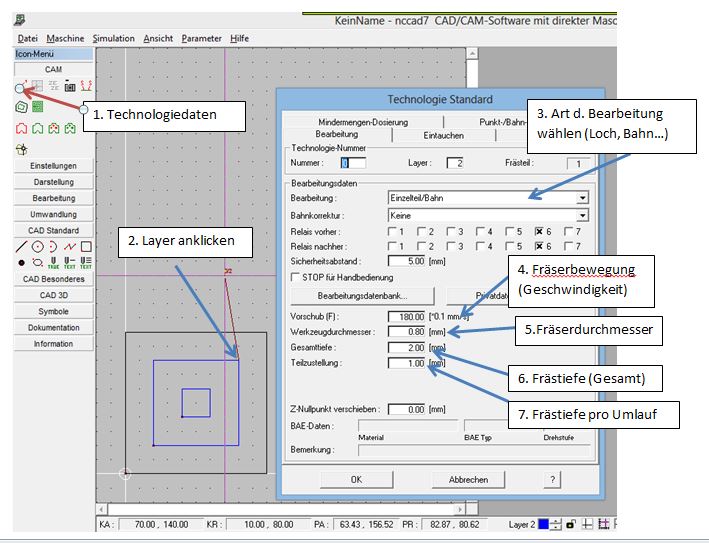Screen dimensions: 709x543
Task: Click the red house-shaped CAM icon
Action: pyautogui.click(x=21, y=128)
